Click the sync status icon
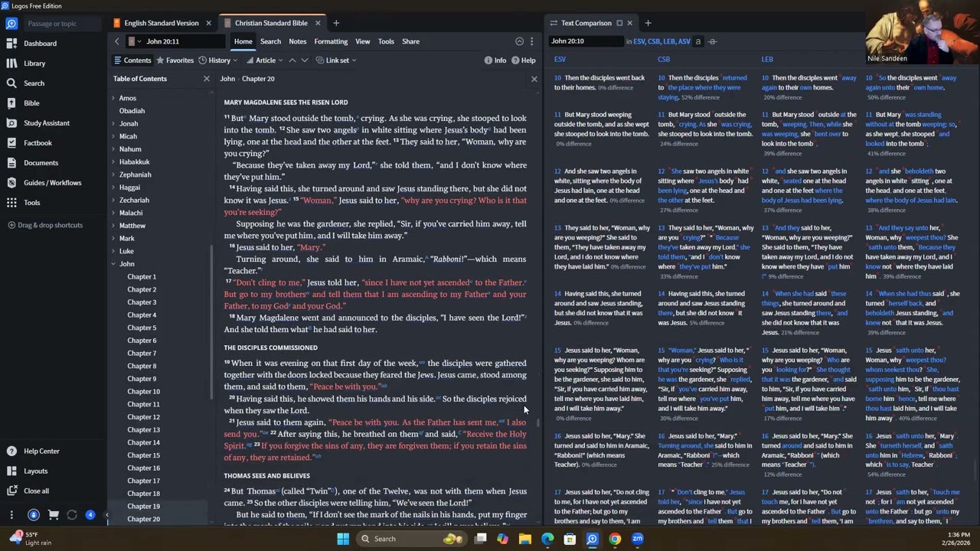 click(72, 515)
